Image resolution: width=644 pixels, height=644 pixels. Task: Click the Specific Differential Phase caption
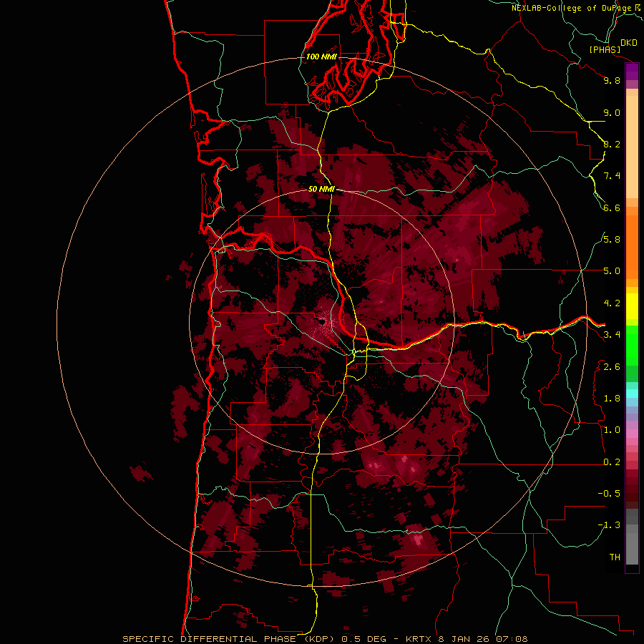click(325, 639)
